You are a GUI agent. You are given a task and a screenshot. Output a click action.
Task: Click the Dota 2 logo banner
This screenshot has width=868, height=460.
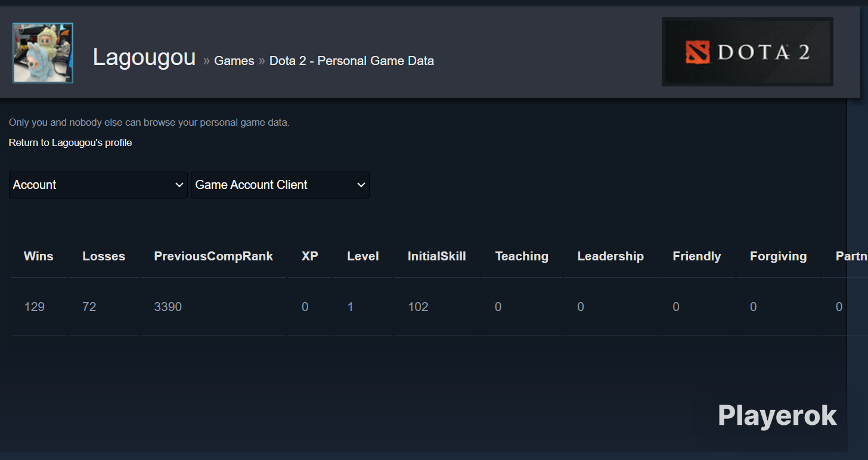[x=748, y=52]
